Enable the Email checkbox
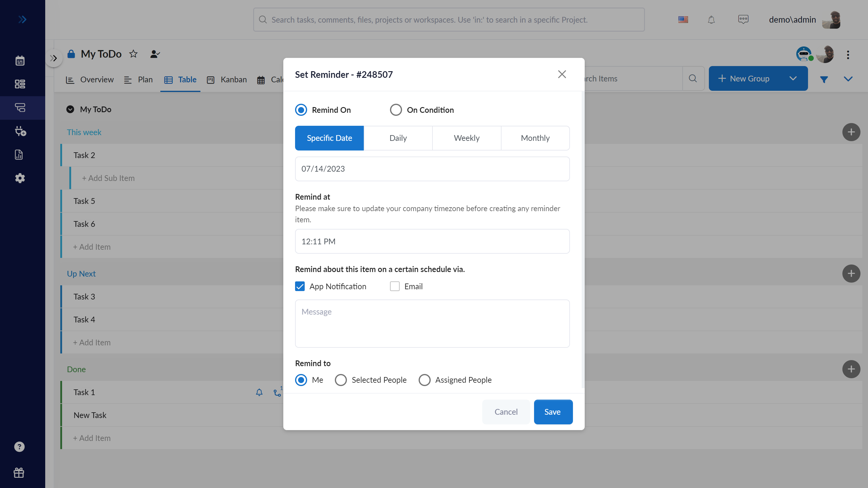This screenshot has width=868, height=488. [395, 286]
